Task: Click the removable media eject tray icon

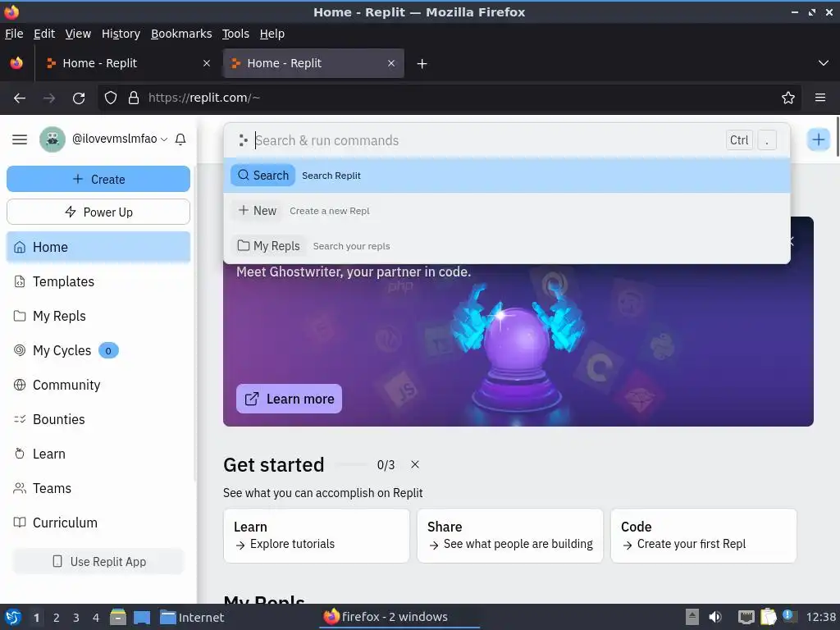Action: pos(692,617)
